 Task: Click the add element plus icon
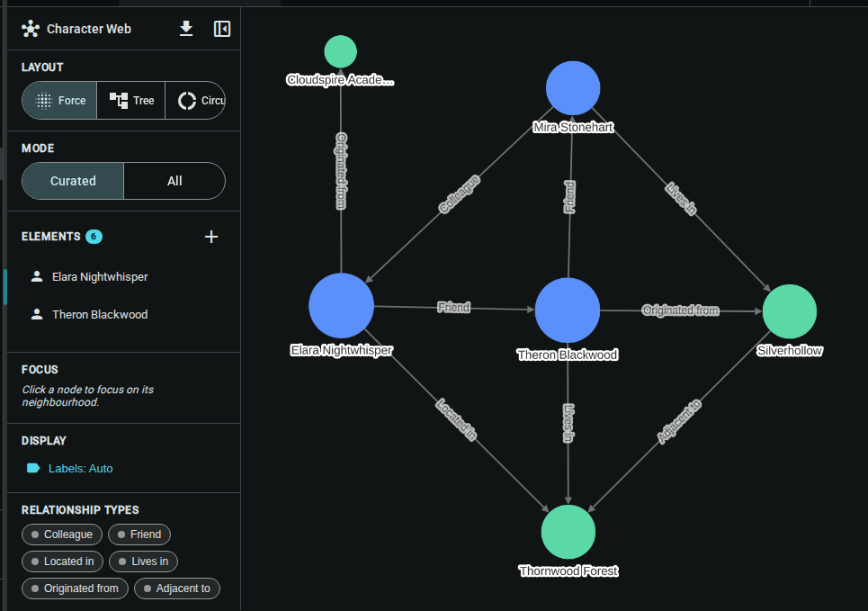tap(211, 237)
